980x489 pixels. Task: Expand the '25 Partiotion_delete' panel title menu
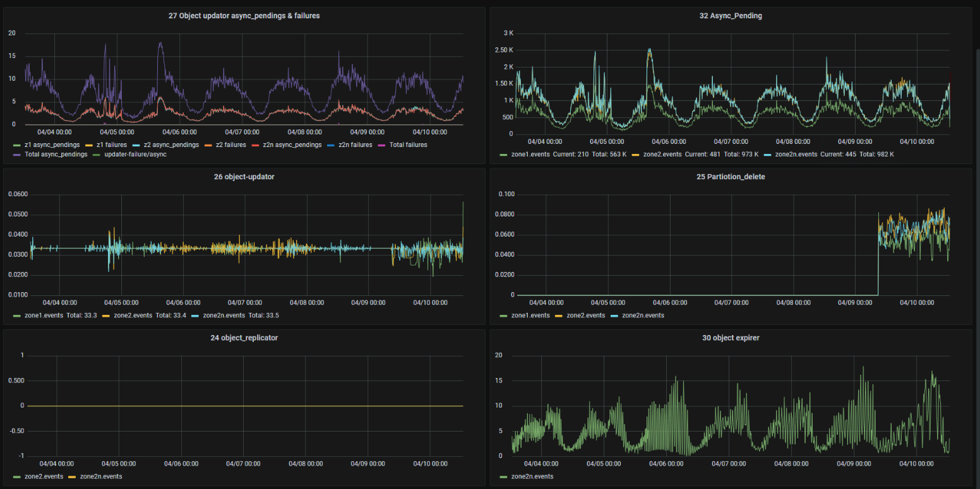click(731, 177)
